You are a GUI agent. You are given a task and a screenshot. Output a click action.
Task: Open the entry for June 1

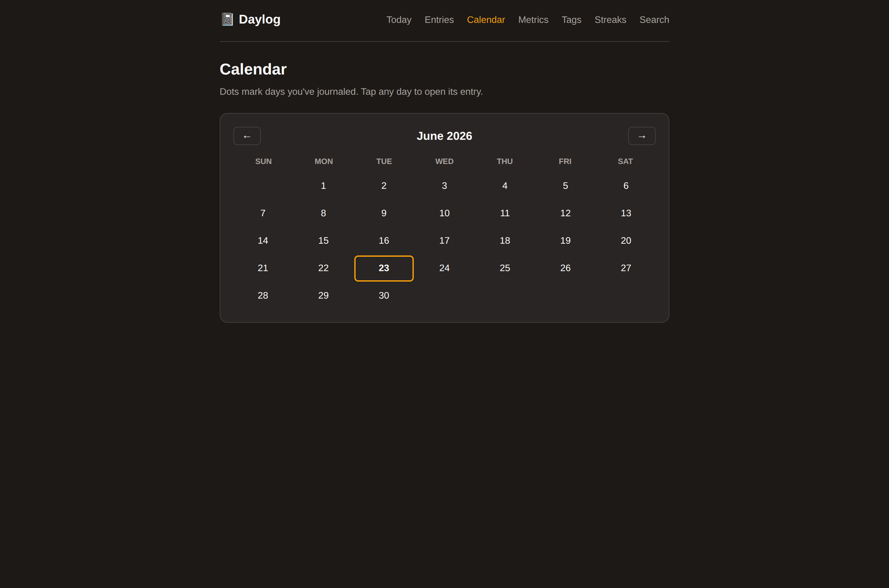click(323, 186)
